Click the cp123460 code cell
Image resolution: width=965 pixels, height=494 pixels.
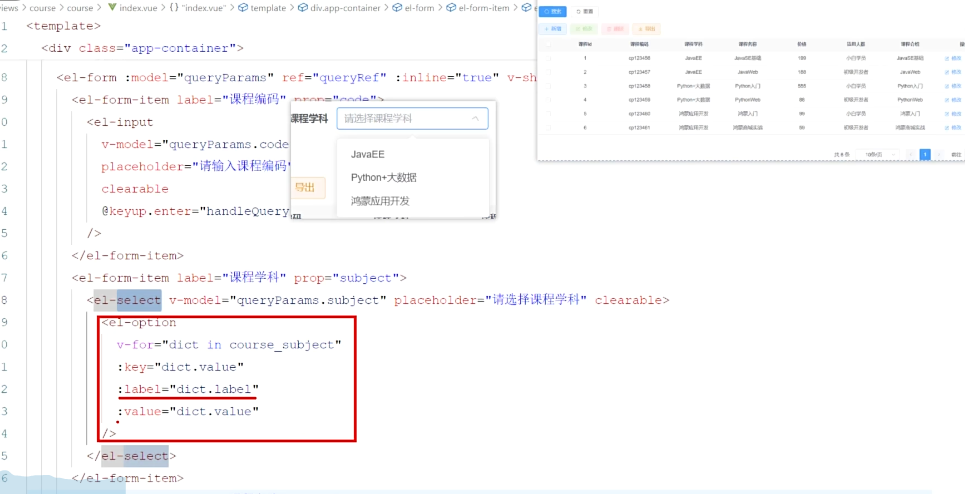click(639, 114)
